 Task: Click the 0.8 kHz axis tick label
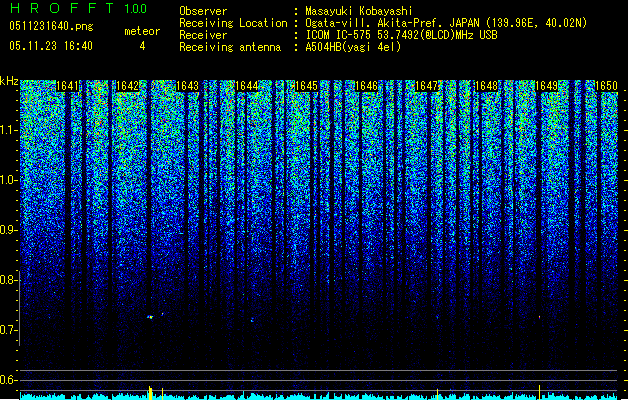pyautogui.click(x=8, y=280)
